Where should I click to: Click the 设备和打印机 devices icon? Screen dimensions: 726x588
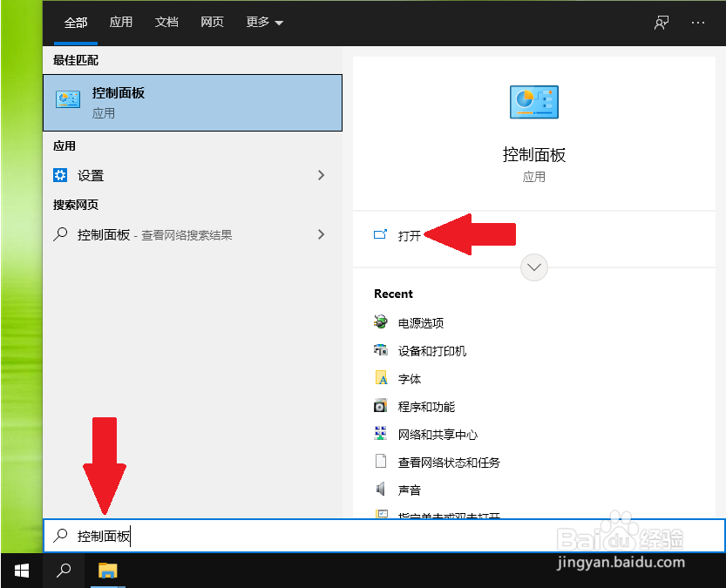click(x=381, y=349)
